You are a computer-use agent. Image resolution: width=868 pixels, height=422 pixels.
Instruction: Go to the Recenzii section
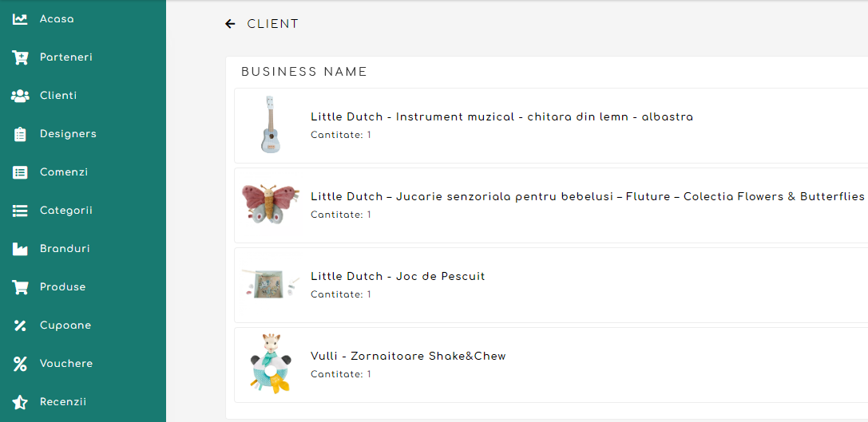tap(63, 402)
